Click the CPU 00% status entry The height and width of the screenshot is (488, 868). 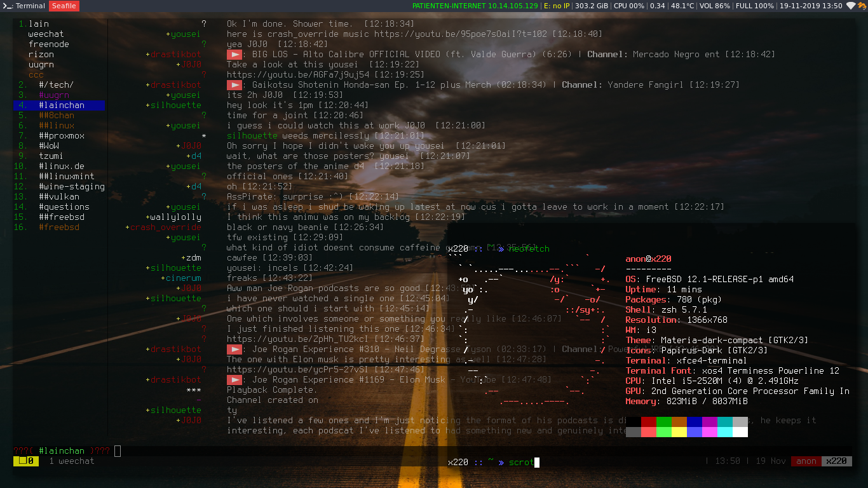[629, 6]
